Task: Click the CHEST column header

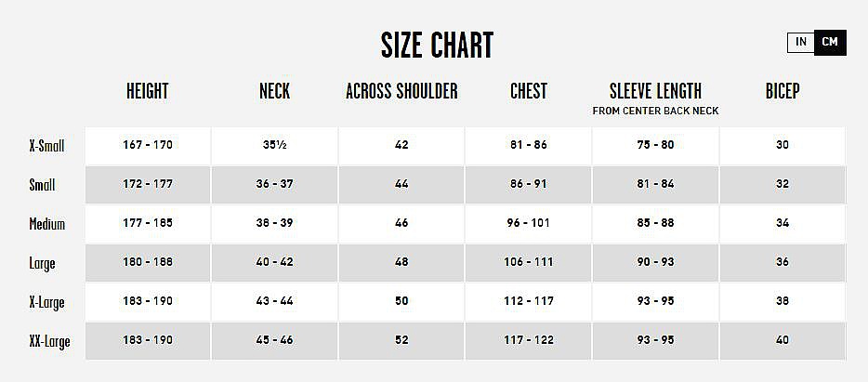Action: pos(529,91)
